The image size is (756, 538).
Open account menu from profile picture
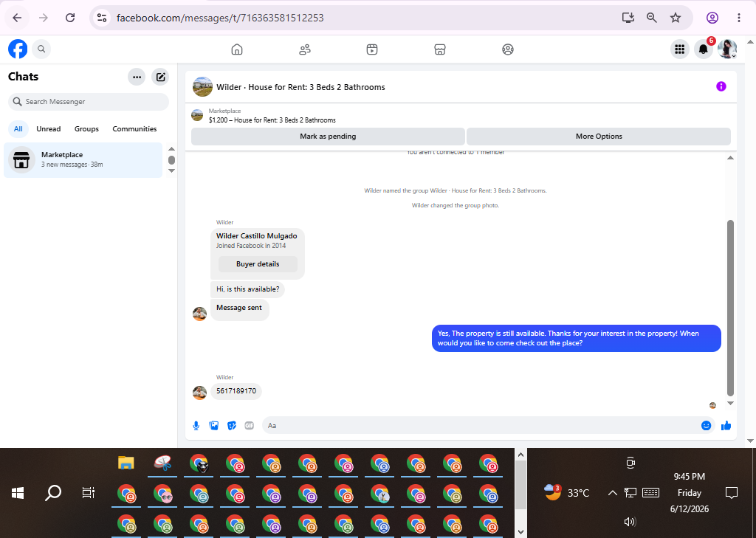point(727,49)
